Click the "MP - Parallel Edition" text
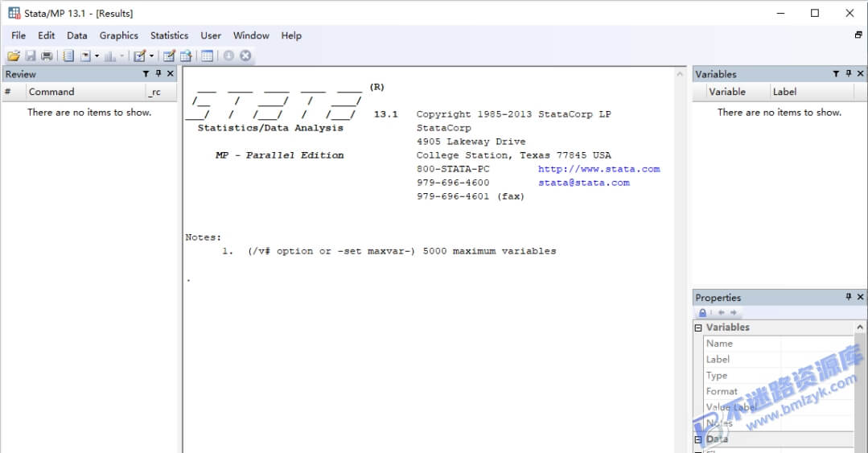Viewport: 868px width, 453px height. tap(280, 155)
